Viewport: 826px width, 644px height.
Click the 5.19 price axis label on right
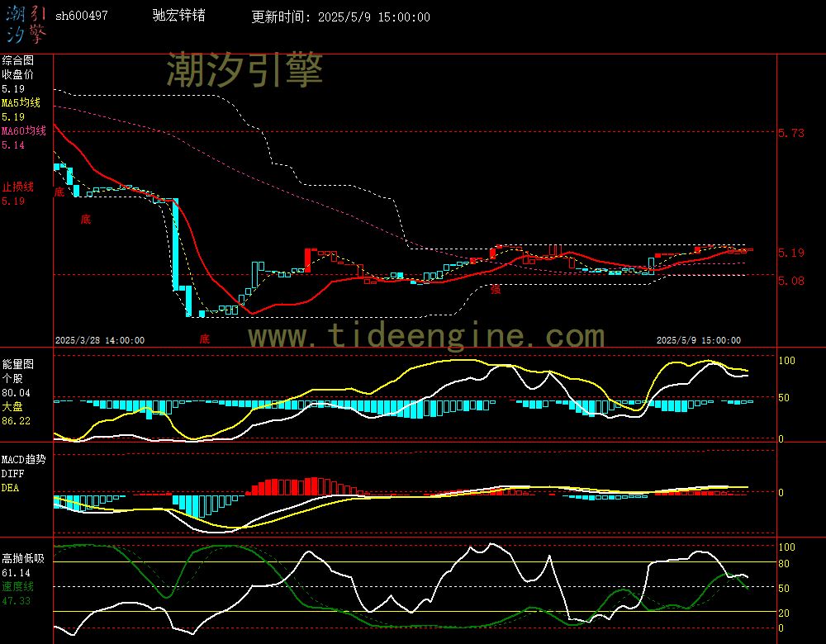(x=791, y=253)
